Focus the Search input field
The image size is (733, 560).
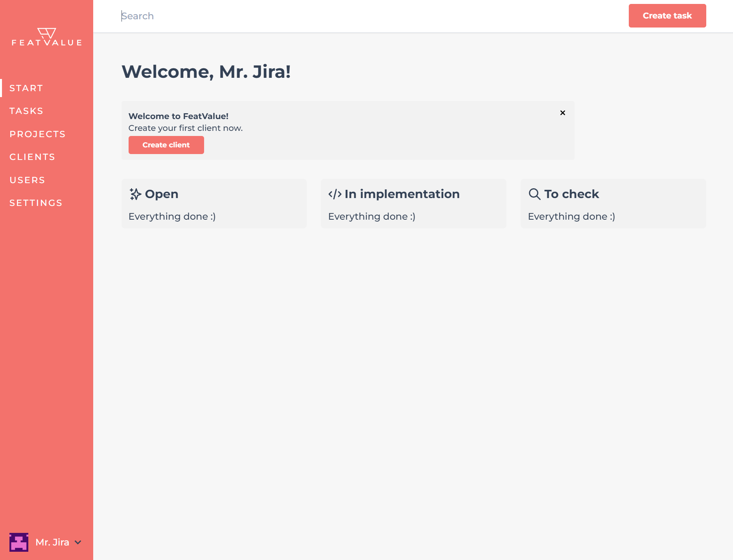pyautogui.click(x=354, y=16)
